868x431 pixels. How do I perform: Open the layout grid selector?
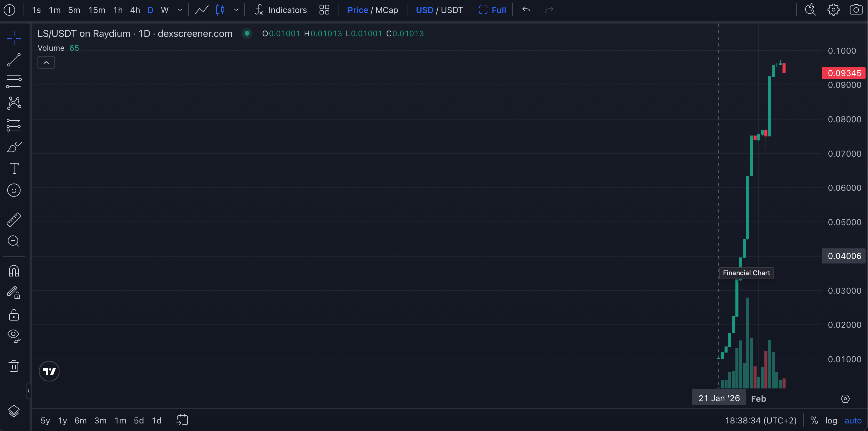pos(324,10)
